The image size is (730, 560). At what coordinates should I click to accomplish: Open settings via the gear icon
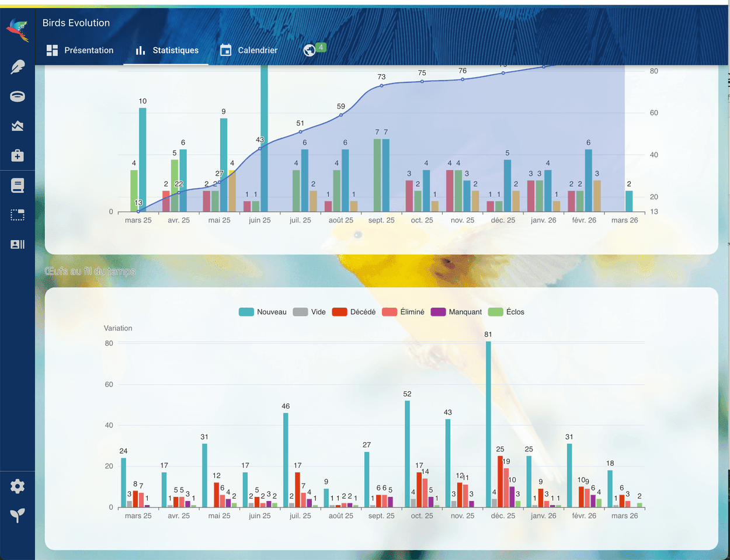(x=18, y=486)
